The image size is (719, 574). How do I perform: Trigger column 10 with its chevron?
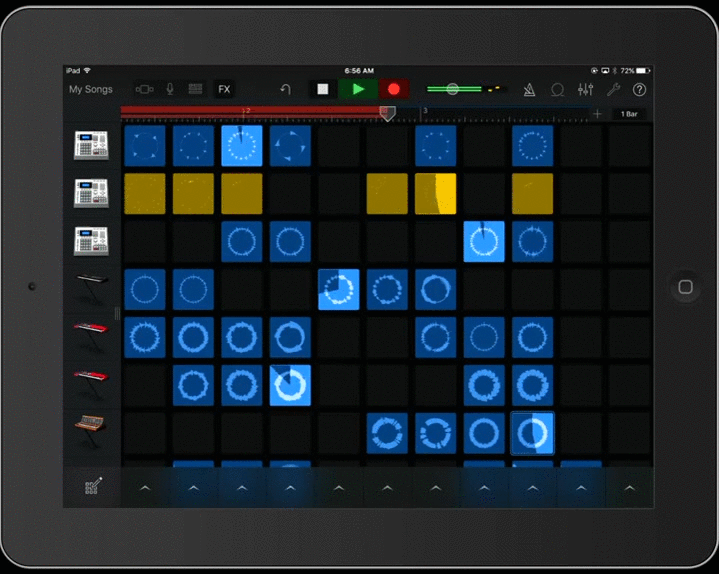581,488
